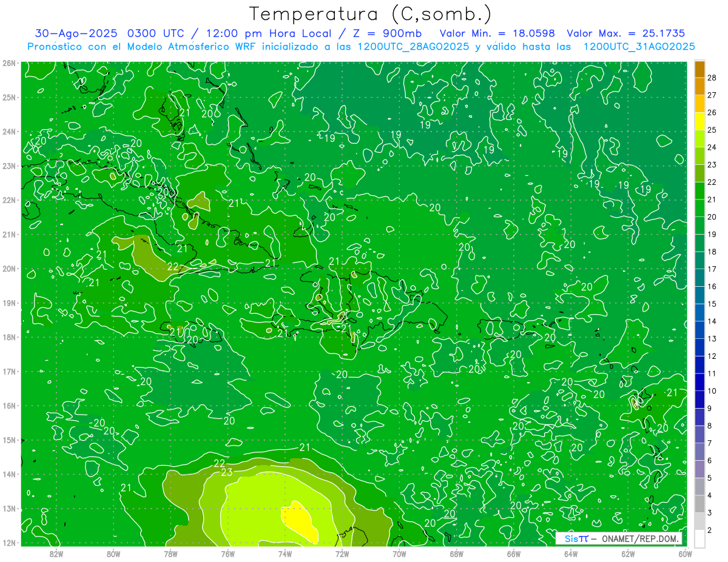Click the teal legend swatch between 16 and 17
This screenshot has height=562, width=728.
point(699,278)
